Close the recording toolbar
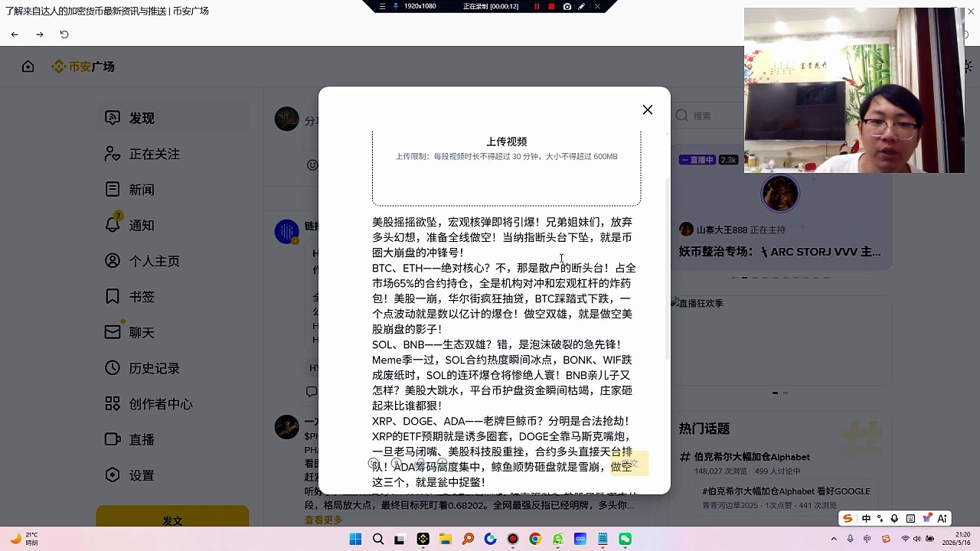Screen dimensions: 980x551 [x=597, y=6]
